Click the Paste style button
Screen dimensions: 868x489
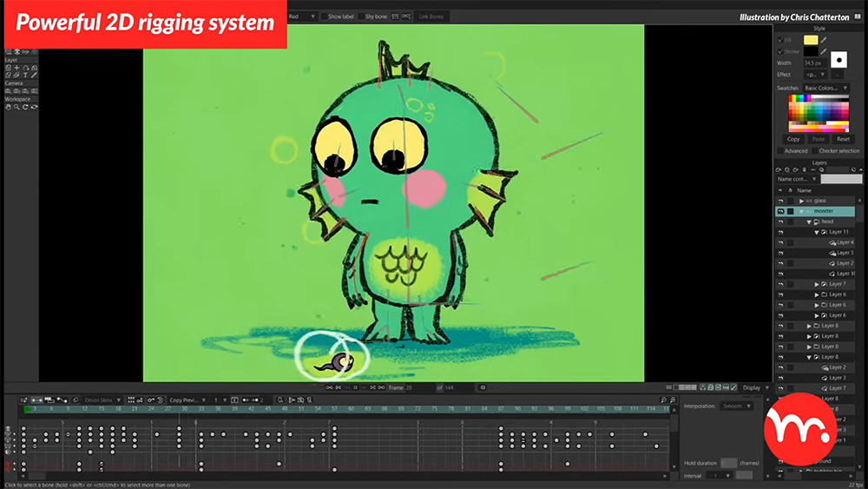819,139
